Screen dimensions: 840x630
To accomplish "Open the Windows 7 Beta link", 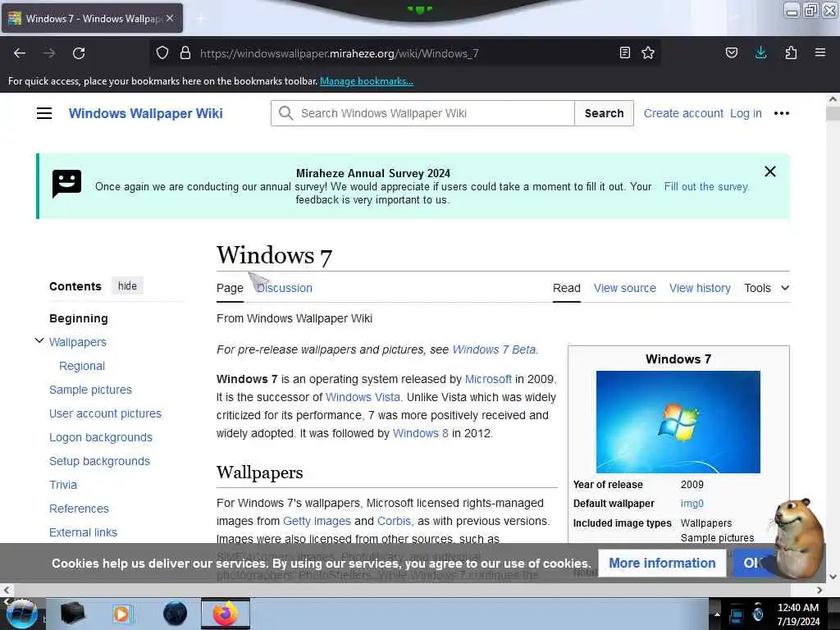I will pyautogui.click(x=495, y=349).
